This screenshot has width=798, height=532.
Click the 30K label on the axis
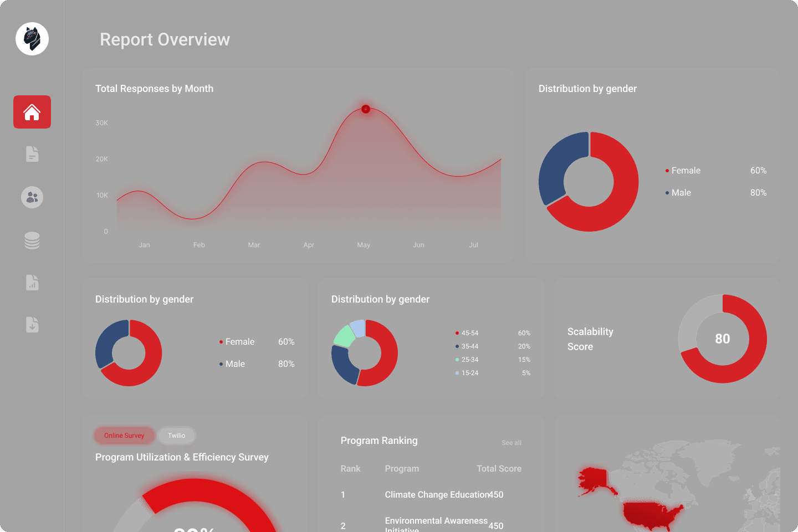click(102, 123)
